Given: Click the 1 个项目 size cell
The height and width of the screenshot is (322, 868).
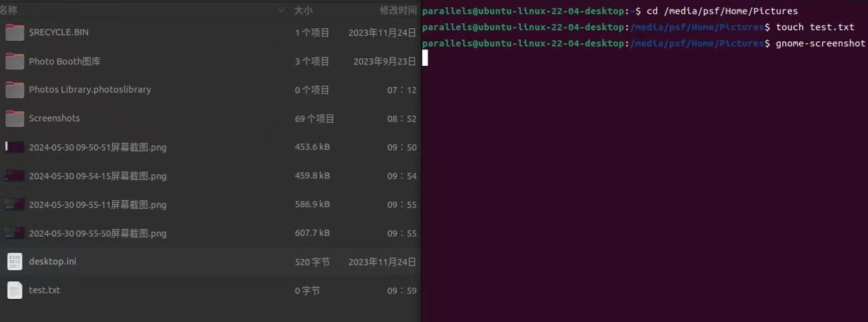Looking at the screenshot, I should pos(312,33).
